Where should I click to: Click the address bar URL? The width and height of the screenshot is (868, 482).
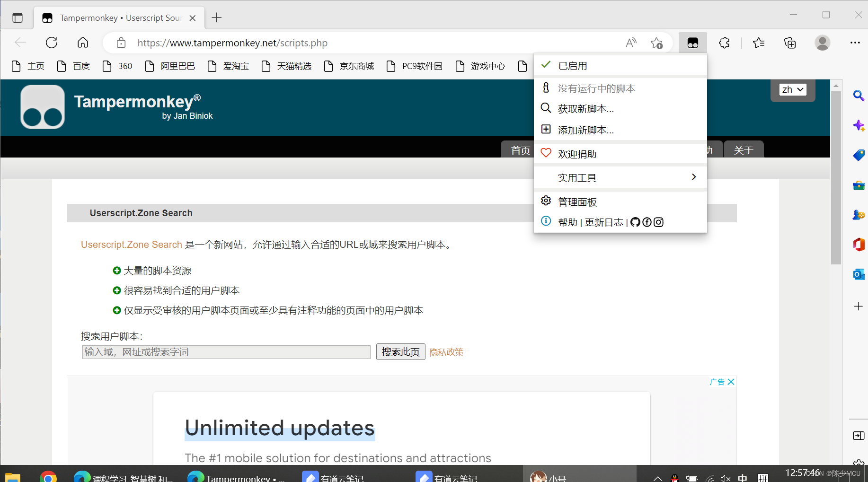tap(232, 43)
